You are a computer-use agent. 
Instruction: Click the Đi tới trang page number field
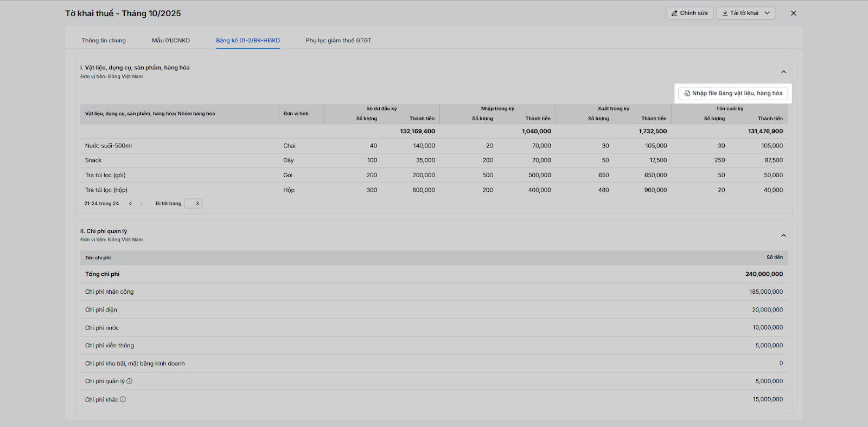(x=193, y=204)
